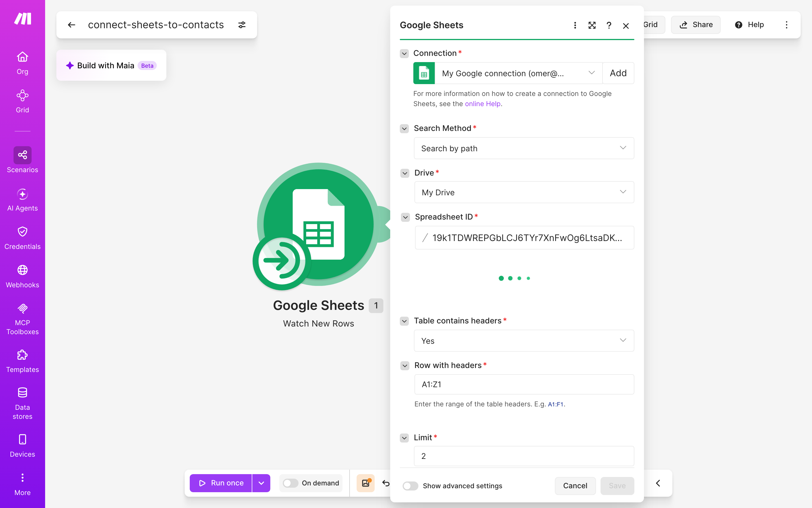Open the My Google connection dropdown
The height and width of the screenshot is (508, 812).
tap(518, 73)
